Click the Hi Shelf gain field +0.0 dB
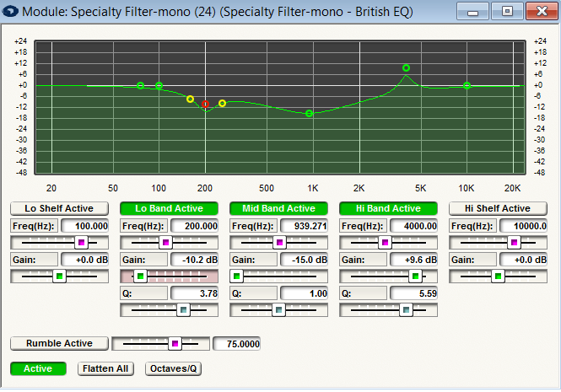 (523, 260)
